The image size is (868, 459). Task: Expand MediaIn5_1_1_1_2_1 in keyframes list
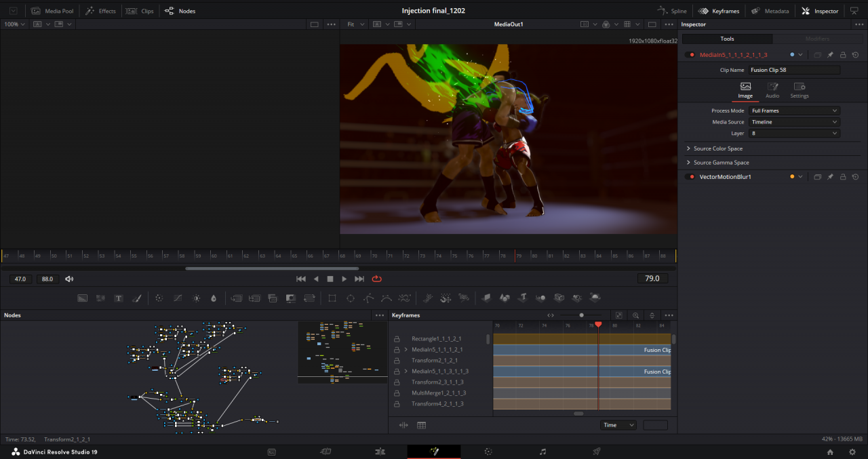(406, 350)
